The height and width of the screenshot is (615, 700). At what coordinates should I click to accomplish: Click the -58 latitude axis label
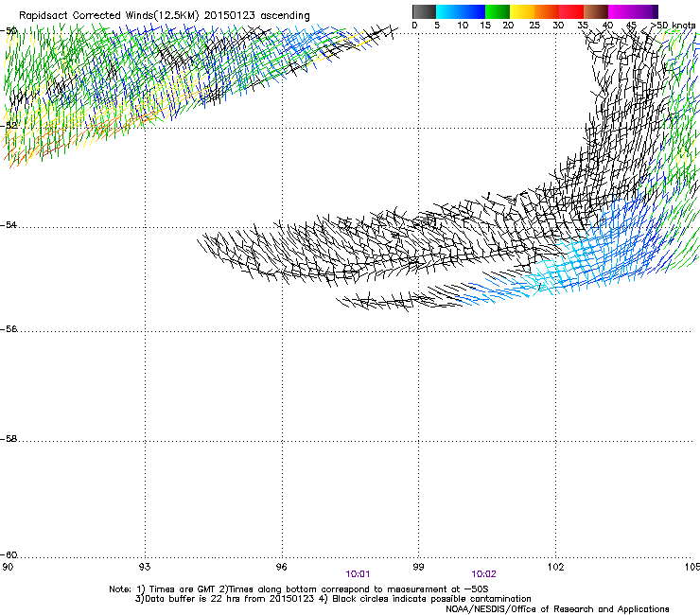click(x=9, y=439)
